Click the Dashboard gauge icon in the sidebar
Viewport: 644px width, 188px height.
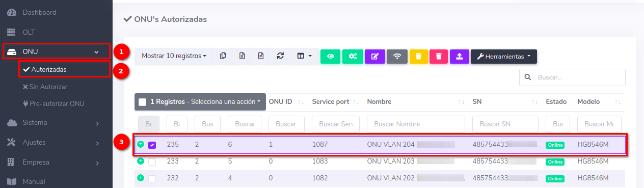click(x=12, y=12)
